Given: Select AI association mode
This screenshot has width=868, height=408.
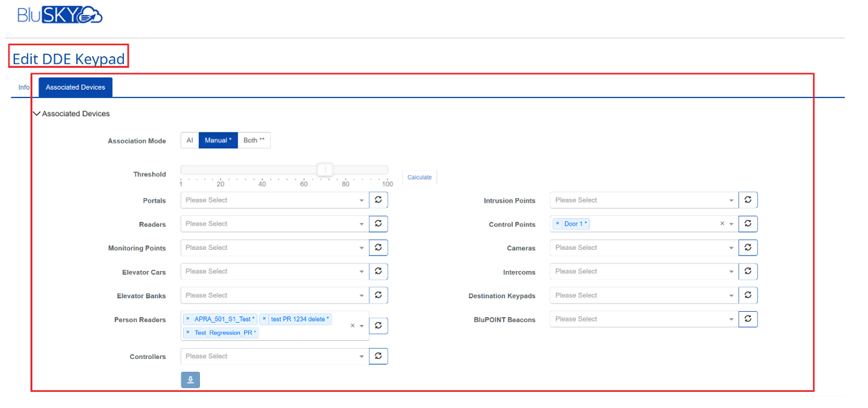Looking at the screenshot, I should tap(190, 140).
